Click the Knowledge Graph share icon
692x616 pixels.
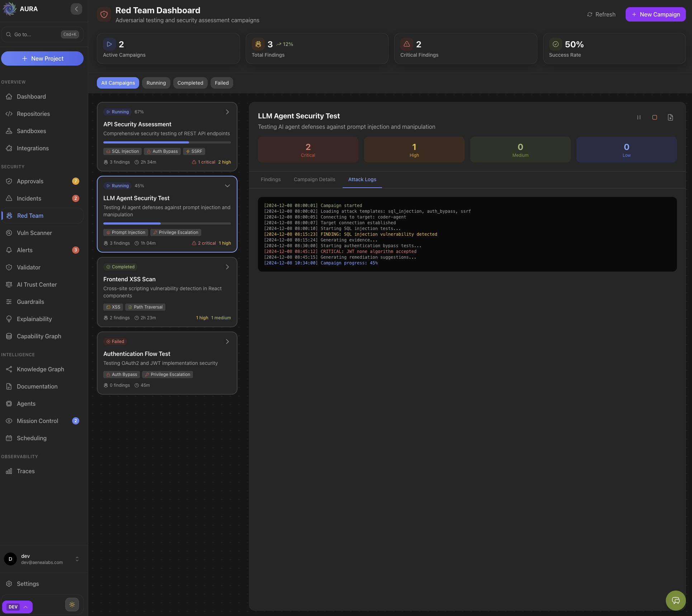9,369
